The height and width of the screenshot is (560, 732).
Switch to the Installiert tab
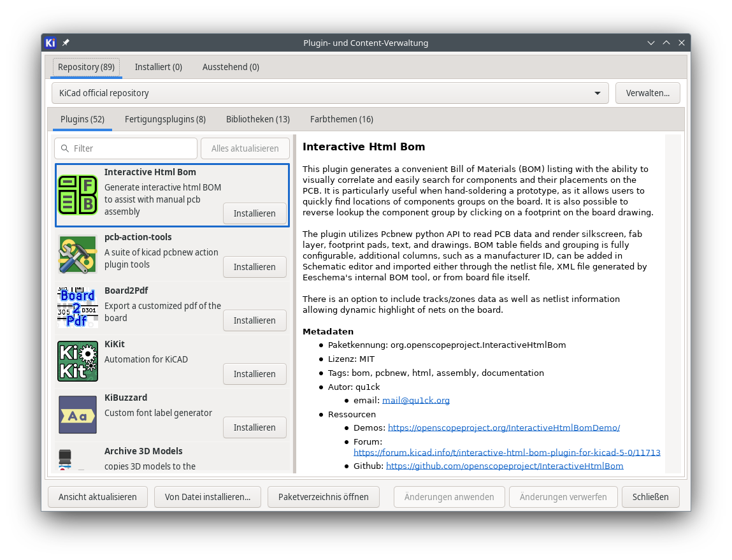point(158,66)
